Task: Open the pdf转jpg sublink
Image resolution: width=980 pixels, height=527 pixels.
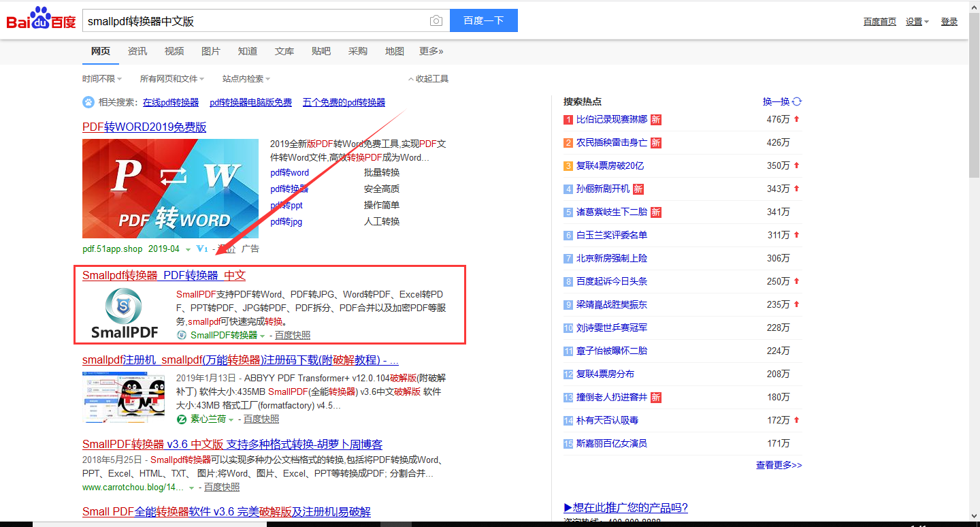Action: (x=286, y=221)
